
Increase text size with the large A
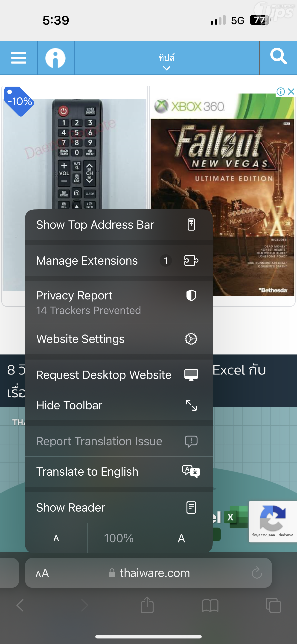[x=181, y=538]
